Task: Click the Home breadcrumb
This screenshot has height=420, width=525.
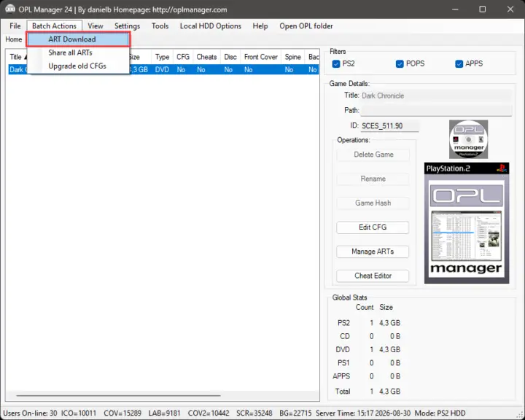Action: tap(14, 39)
